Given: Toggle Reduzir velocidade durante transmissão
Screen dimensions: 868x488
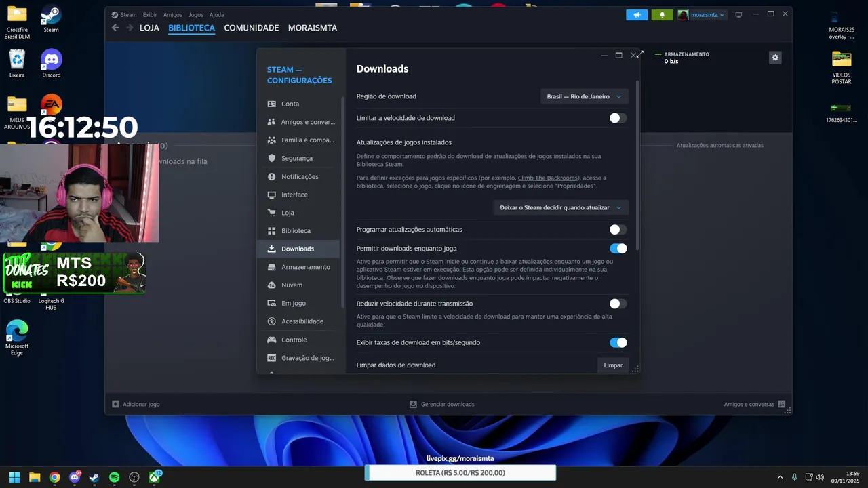Looking at the screenshot, I should (618, 304).
